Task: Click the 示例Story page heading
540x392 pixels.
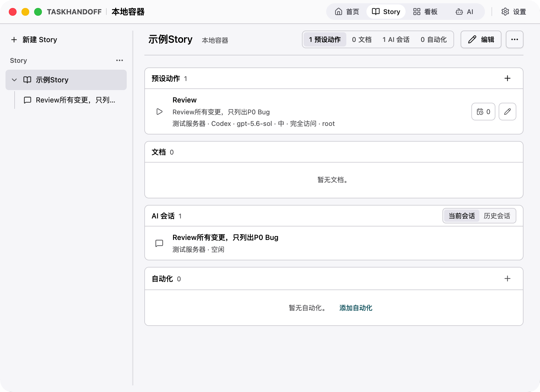Action: pyautogui.click(x=170, y=39)
